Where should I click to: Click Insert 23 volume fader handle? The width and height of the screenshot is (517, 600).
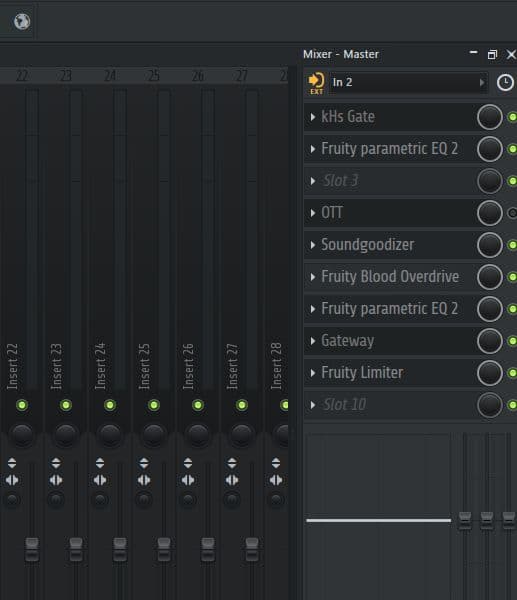point(76,549)
